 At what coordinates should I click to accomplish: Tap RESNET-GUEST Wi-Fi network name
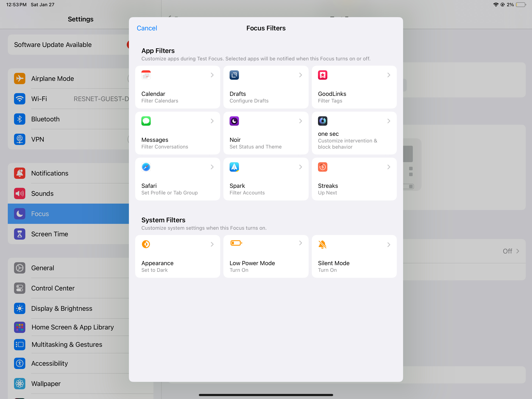[101, 99]
